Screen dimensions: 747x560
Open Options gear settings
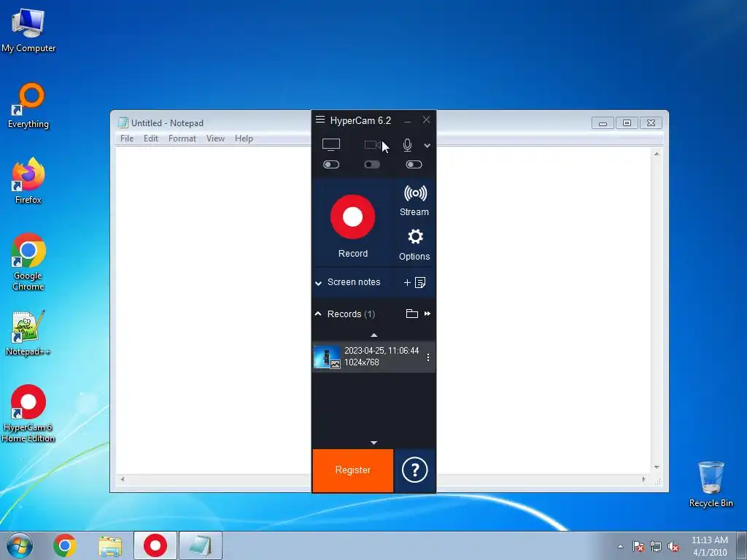[x=414, y=244]
